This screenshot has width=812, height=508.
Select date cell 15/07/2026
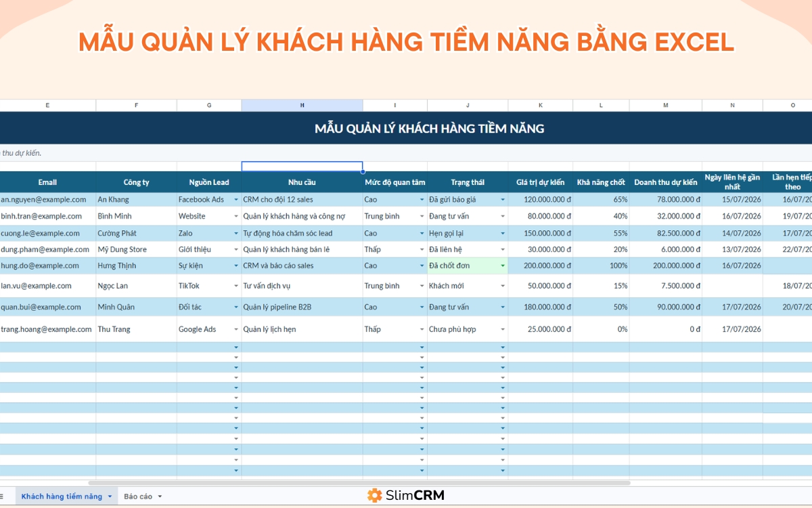coord(732,200)
